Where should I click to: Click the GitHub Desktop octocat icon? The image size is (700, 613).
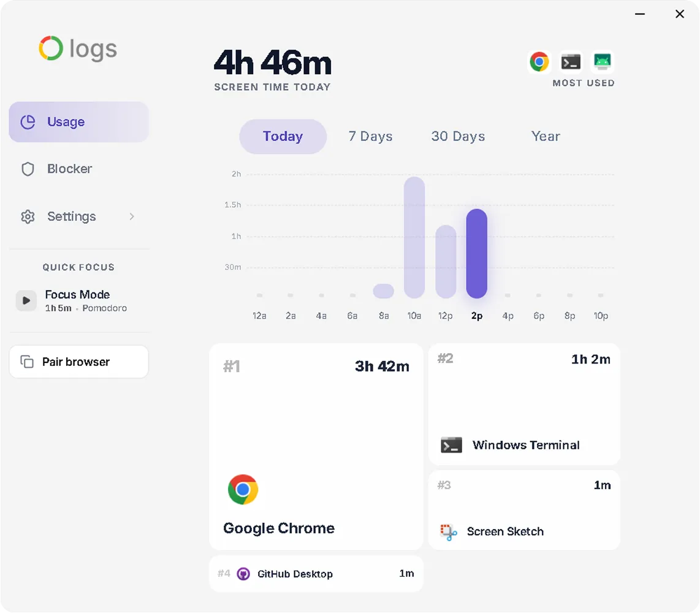243,574
